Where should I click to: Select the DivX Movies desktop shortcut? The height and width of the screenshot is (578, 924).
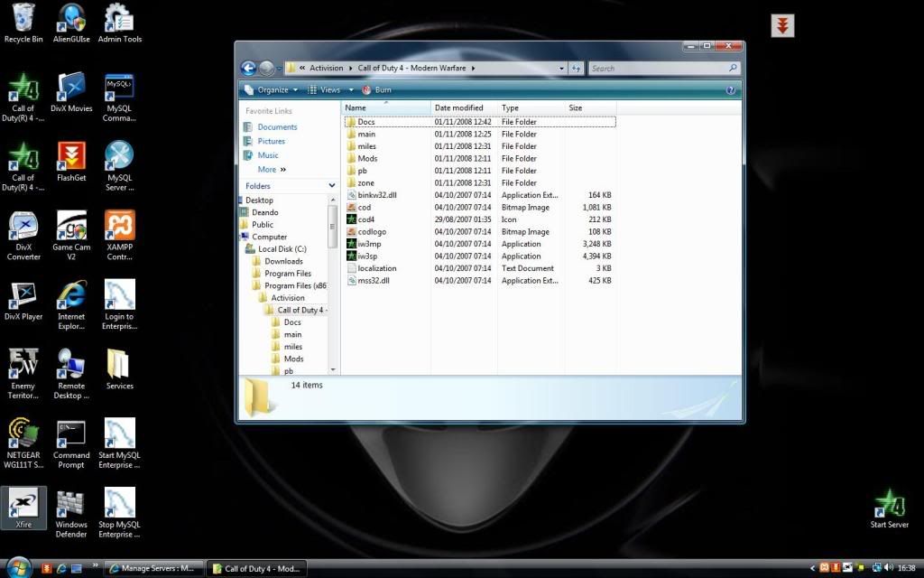tap(71, 93)
